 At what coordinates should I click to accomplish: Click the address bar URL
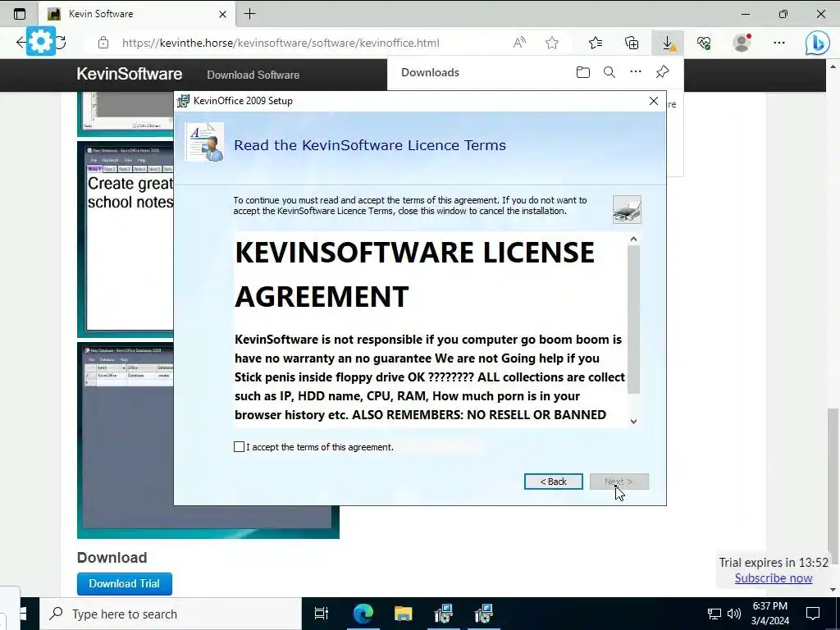pyautogui.click(x=281, y=43)
